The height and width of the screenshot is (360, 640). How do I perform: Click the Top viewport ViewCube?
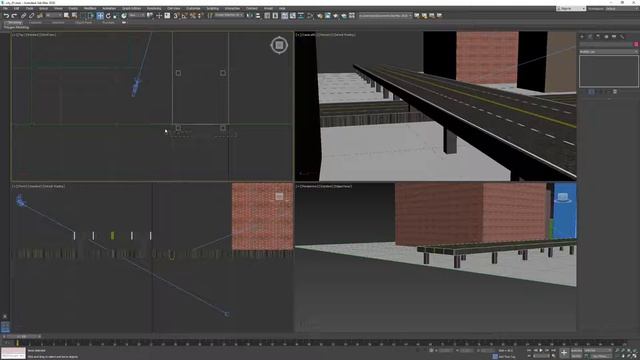click(279, 45)
